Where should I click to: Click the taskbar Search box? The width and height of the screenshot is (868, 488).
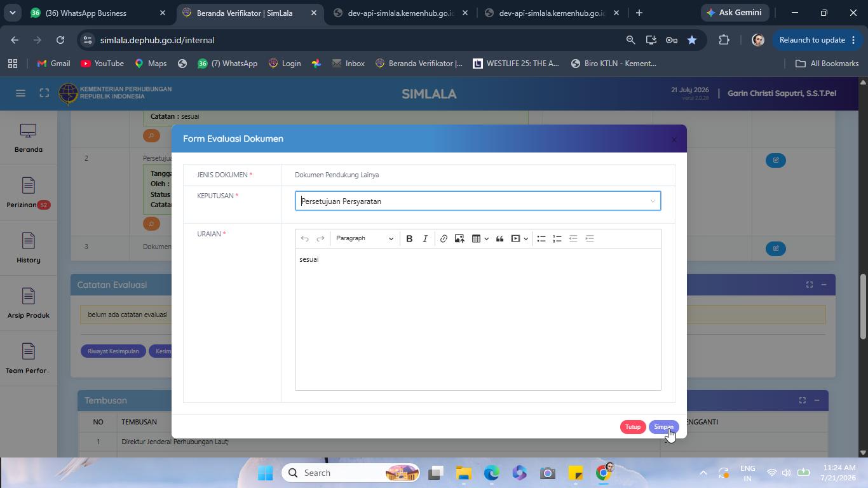point(352,473)
